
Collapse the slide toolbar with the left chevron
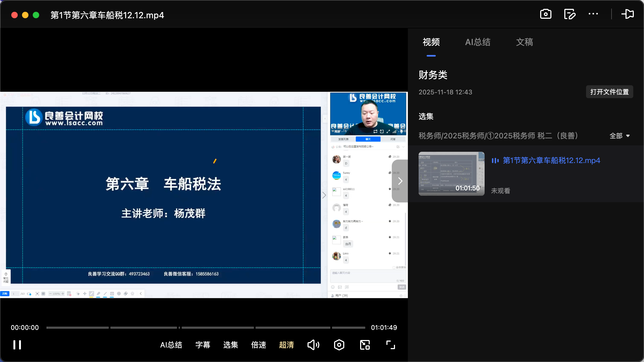(x=141, y=294)
